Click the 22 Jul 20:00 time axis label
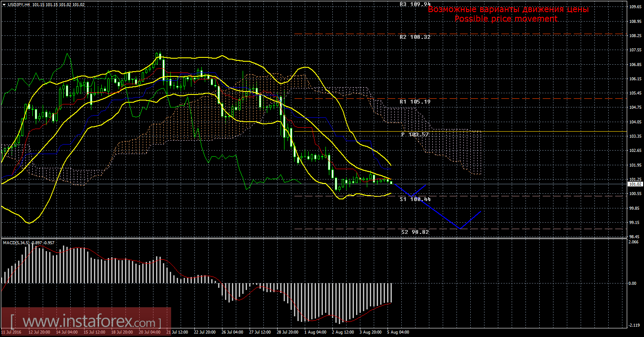This screenshot has width=644, height=337. [205, 333]
